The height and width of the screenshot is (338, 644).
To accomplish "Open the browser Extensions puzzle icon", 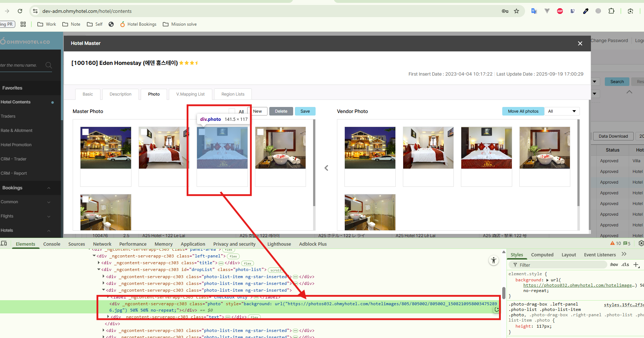I will pyautogui.click(x=612, y=11).
